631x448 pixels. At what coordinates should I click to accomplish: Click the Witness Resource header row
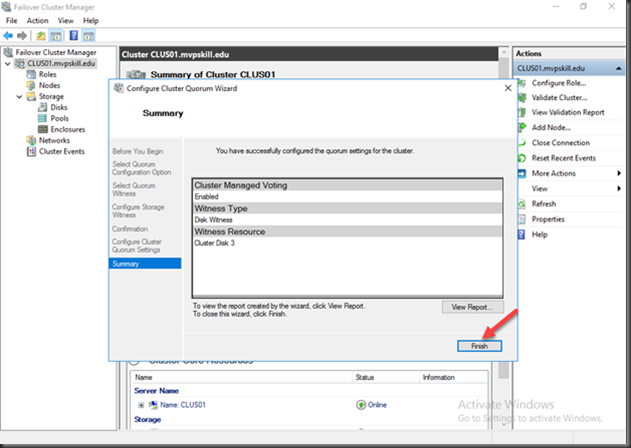(x=348, y=232)
